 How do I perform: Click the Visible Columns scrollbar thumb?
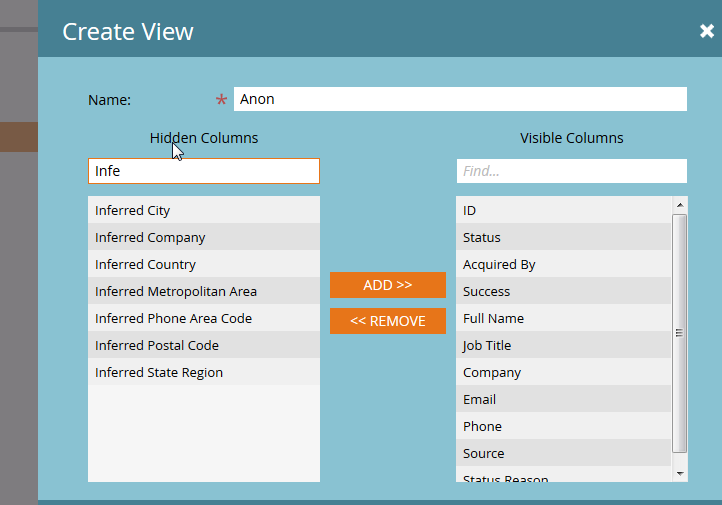(680, 333)
